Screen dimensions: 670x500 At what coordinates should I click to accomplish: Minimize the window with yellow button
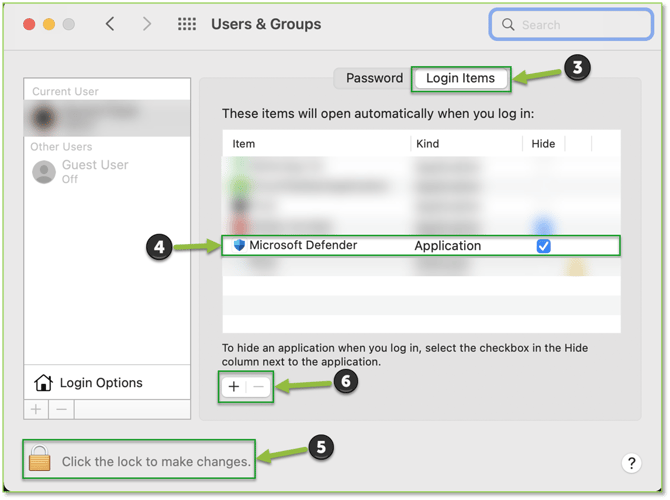click(x=48, y=24)
